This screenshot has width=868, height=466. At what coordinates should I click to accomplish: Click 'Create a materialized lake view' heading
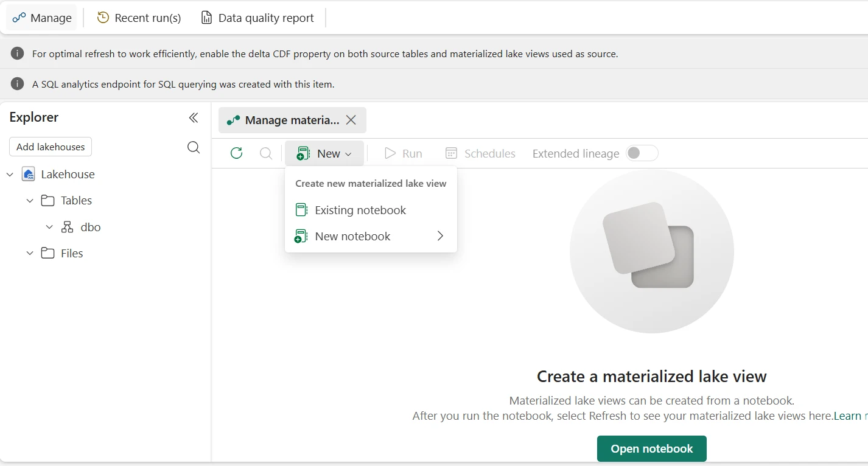[652, 377]
